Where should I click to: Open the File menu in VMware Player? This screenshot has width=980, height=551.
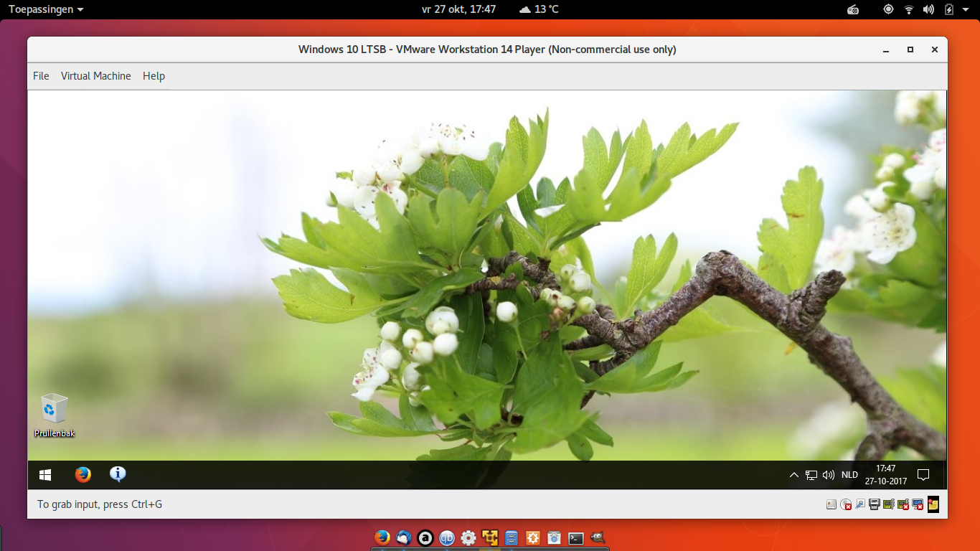[41, 76]
